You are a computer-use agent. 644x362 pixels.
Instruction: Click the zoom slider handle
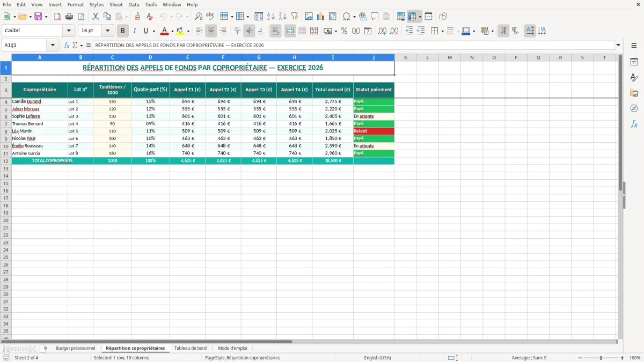click(x=601, y=358)
